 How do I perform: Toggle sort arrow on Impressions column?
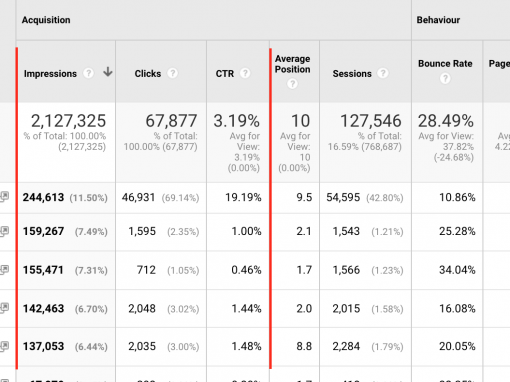(x=107, y=72)
